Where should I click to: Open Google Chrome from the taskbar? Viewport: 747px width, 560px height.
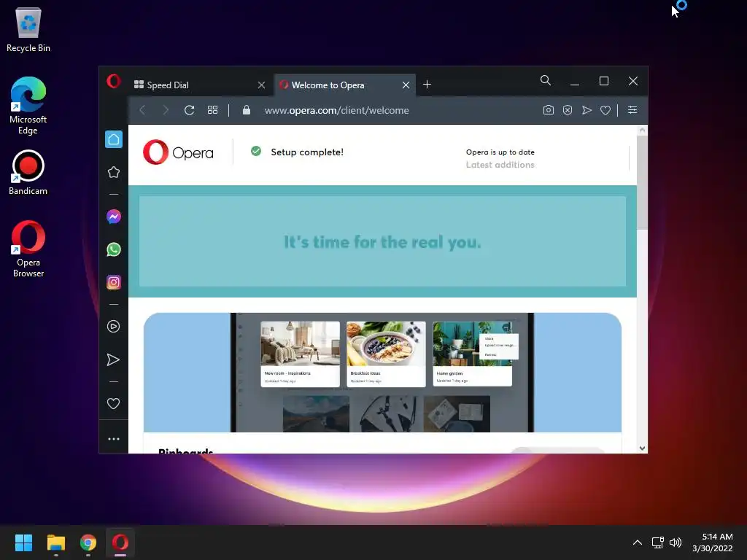[88, 542]
